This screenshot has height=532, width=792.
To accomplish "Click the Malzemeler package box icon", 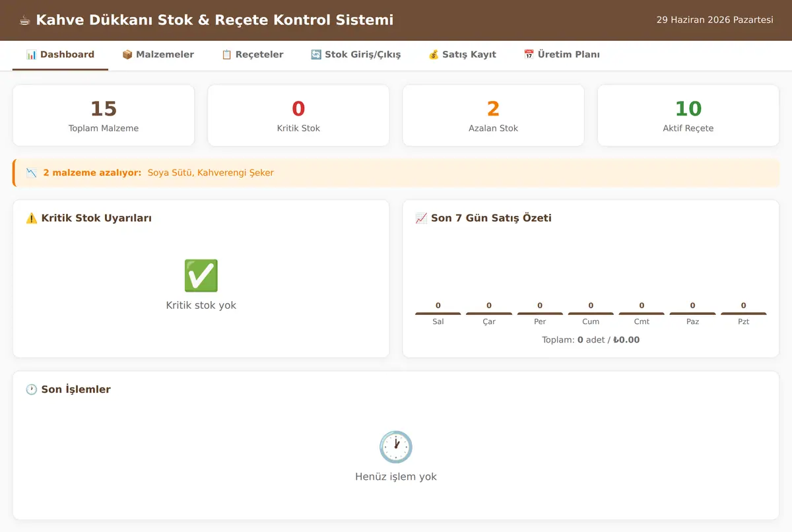I will 127,55.
